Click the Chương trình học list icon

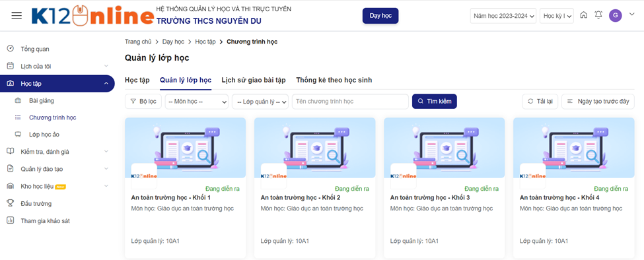point(18,117)
